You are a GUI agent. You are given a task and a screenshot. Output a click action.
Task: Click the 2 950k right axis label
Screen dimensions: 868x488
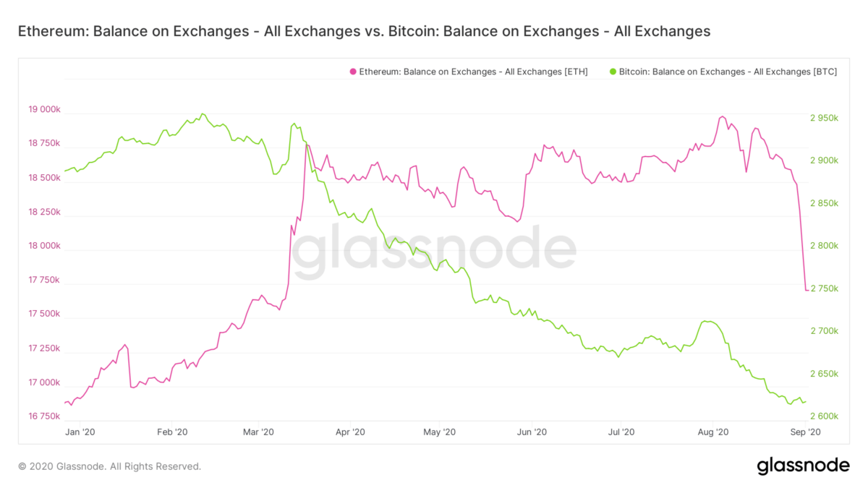(x=824, y=118)
